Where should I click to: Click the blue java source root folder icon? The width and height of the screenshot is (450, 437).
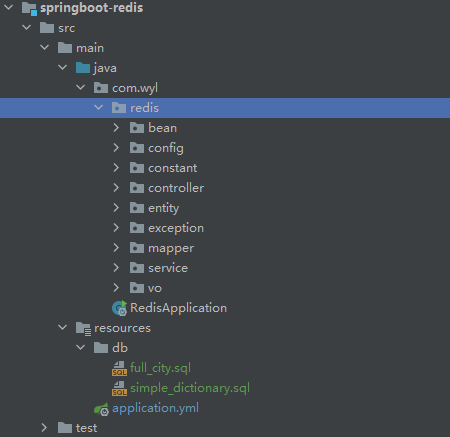(83, 68)
